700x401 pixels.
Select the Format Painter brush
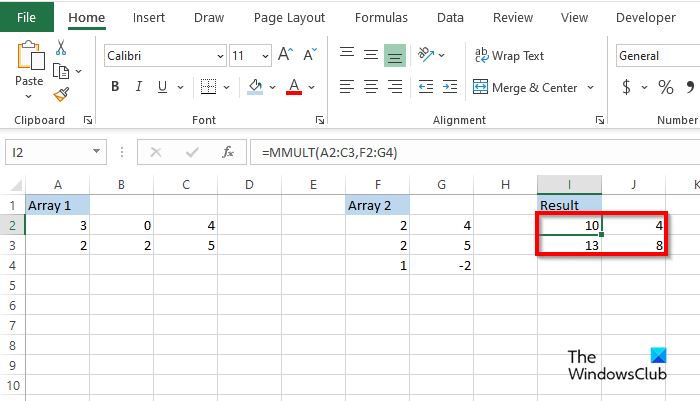click(62, 94)
